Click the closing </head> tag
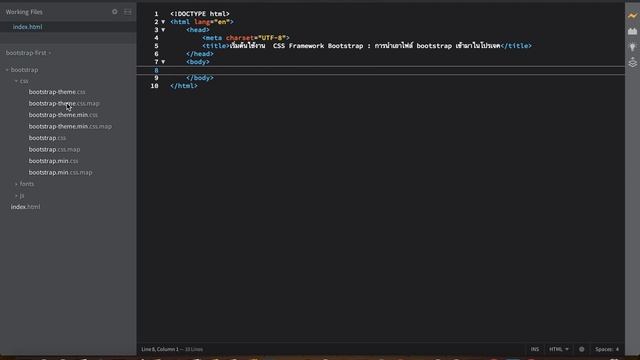 pos(200,53)
